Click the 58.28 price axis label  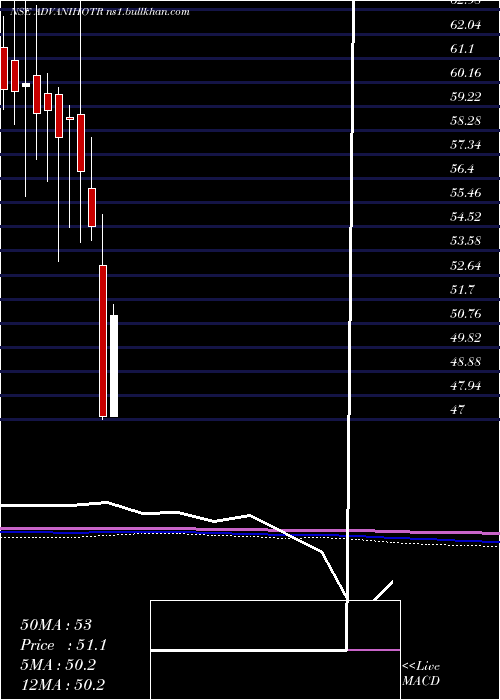(x=466, y=121)
